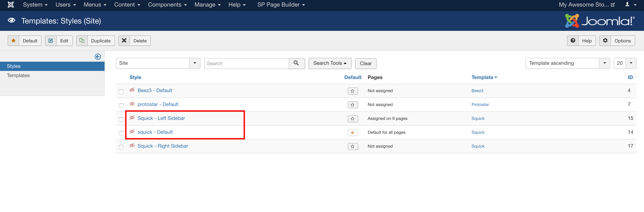Open the Help menu in top bar
The height and width of the screenshot is (212, 644).
[237, 4]
